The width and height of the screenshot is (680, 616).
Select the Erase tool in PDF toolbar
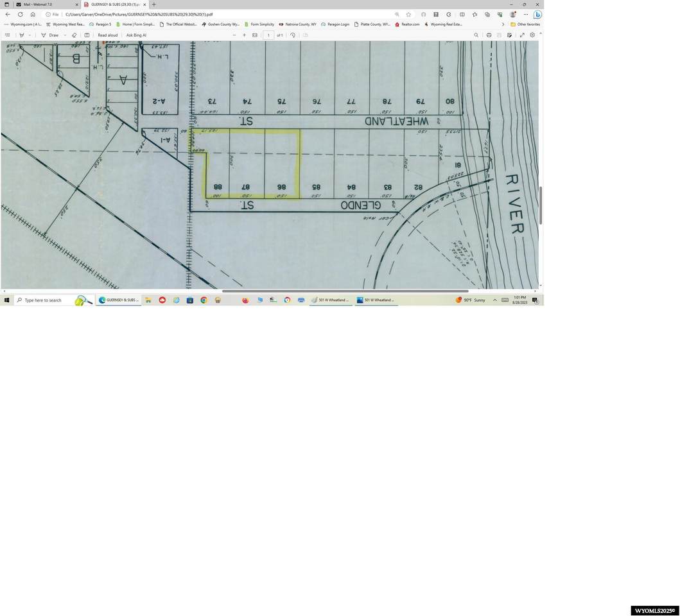pos(74,35)
